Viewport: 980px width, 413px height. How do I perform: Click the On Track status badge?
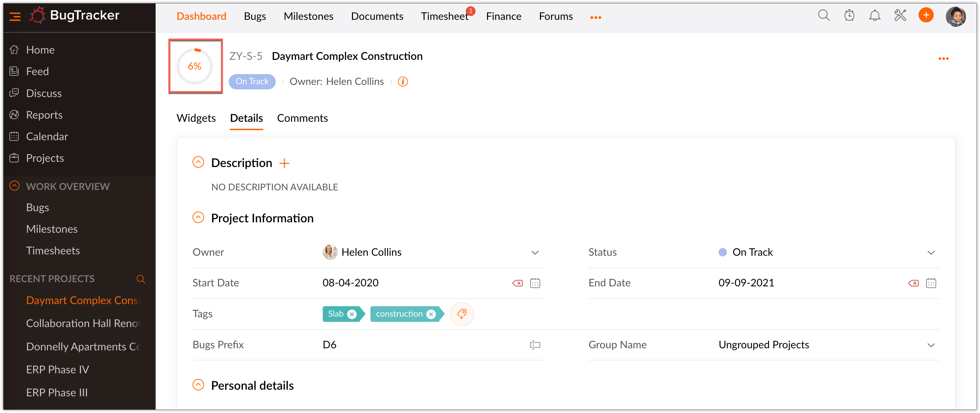tap(252, 81)
